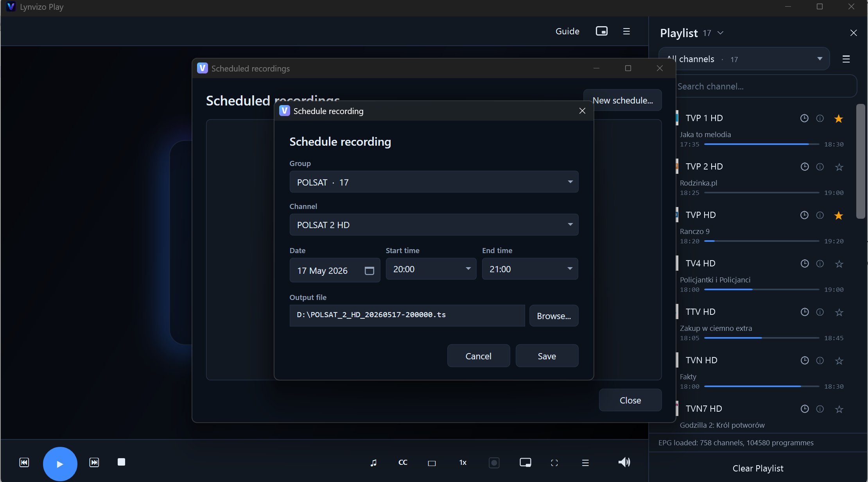The image size is (868, 482).
Task: Unfavorite TVP HD star
Action: [839, 216]
